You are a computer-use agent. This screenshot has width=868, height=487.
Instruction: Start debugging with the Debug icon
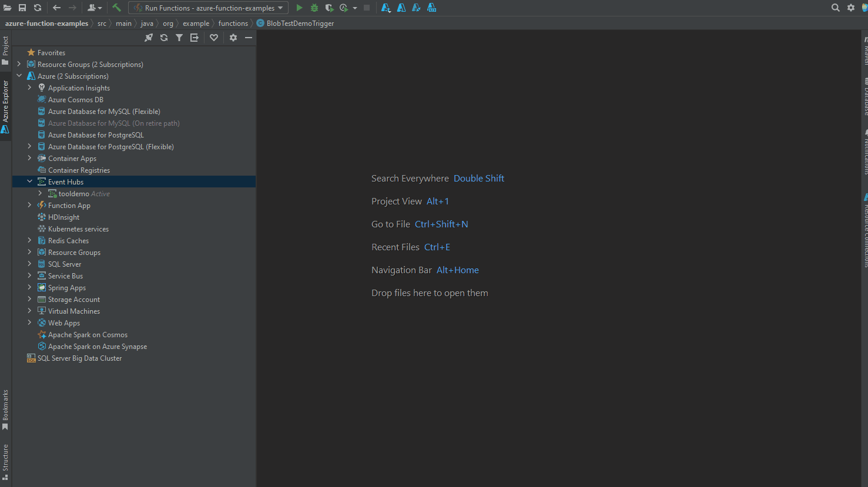(x=314, y=7)
